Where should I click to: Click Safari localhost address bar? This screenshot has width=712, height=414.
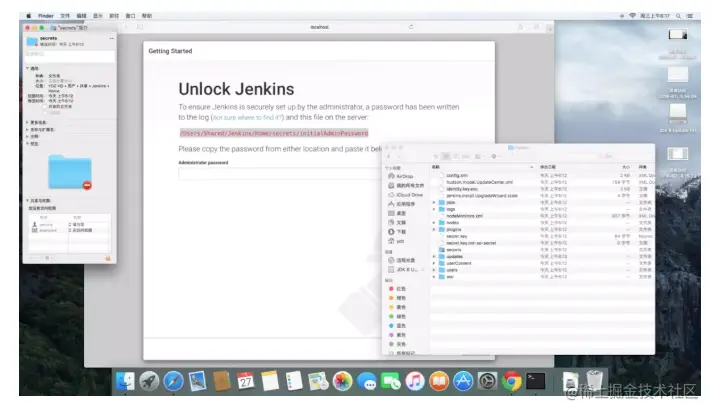pos(320,27)
